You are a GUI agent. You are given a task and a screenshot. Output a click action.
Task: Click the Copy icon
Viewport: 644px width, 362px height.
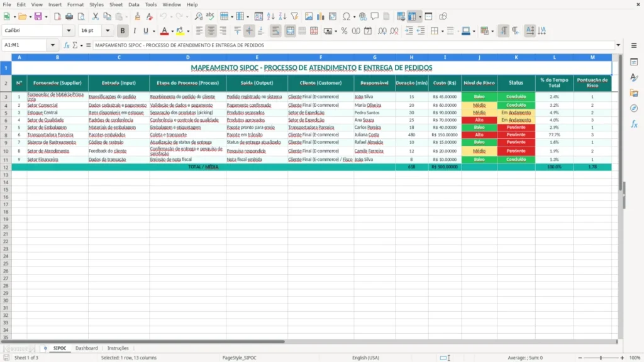[x=107, y=16]
